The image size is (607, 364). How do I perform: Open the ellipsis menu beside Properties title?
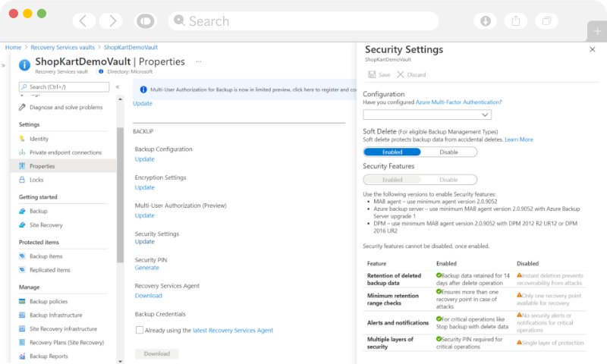click(199, 61)
